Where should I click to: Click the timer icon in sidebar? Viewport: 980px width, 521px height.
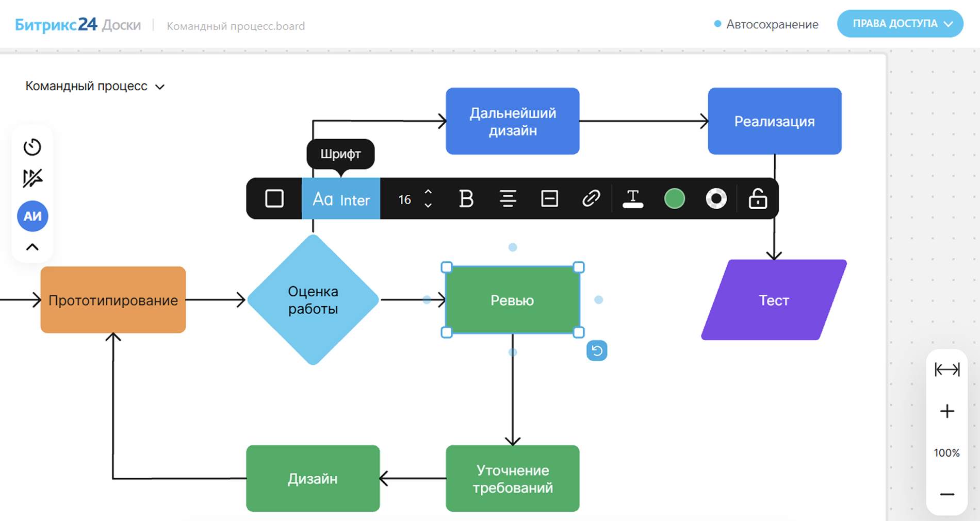tap(32, 147)
